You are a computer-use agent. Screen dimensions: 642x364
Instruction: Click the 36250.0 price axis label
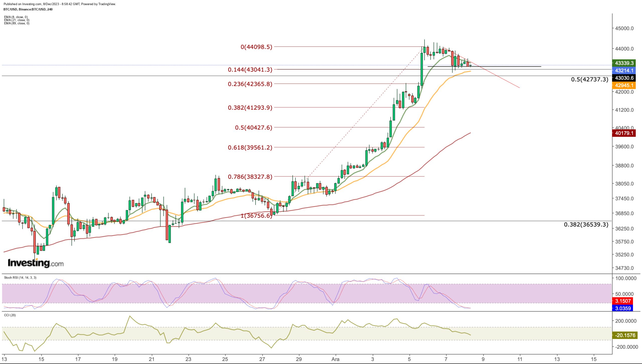(x=624, y=229)
